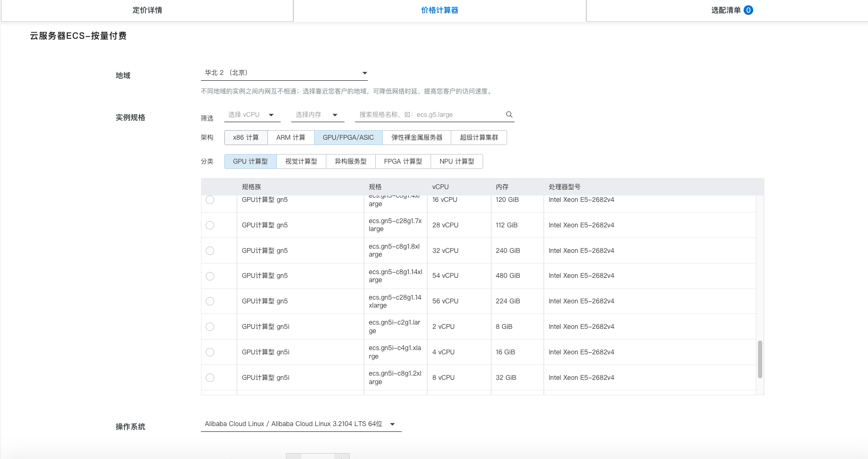The image size is (868, 459).
Task: Expand the 地域 region dropdown 华北 2 (北京)
Action: coord(284,73)
